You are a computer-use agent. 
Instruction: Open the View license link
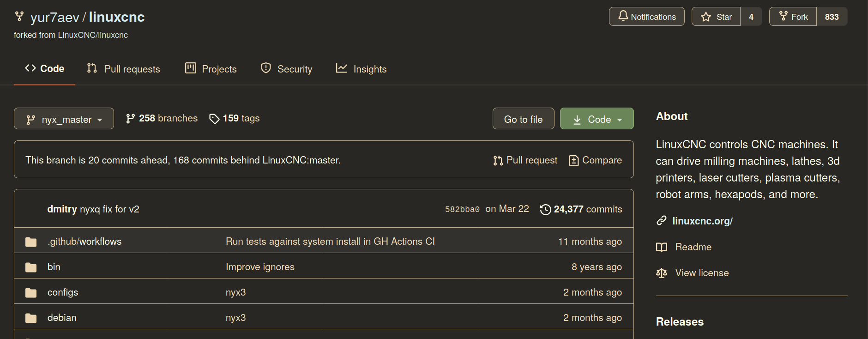tap(702, 273)
